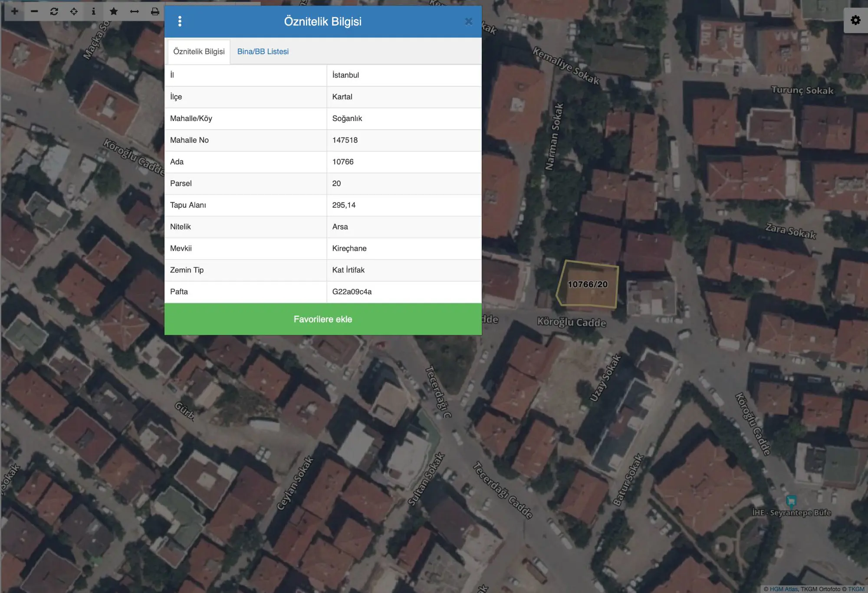Select Nitelik value Arsa

404,227
